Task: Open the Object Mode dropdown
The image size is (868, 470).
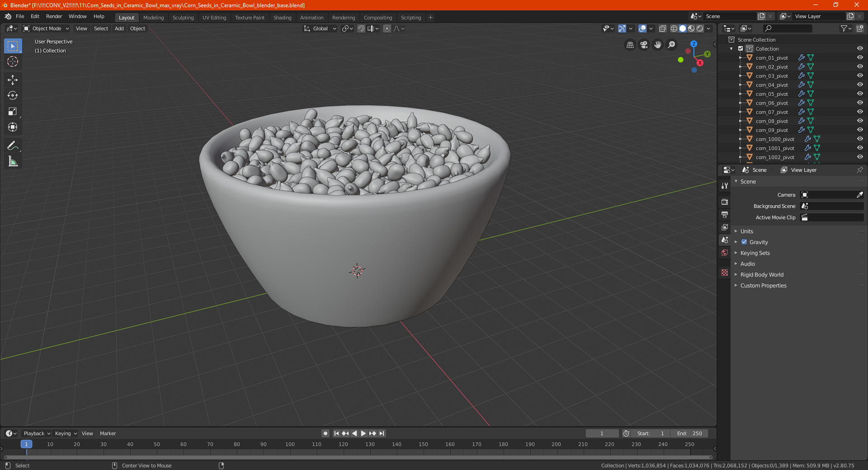Action: pyautogui.click(x=46, y=28)
